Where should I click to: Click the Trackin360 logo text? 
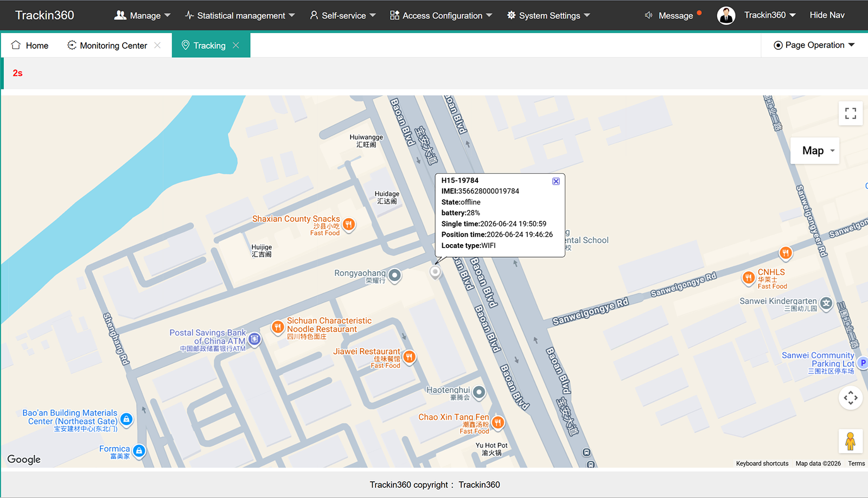(x=44, y=15)
